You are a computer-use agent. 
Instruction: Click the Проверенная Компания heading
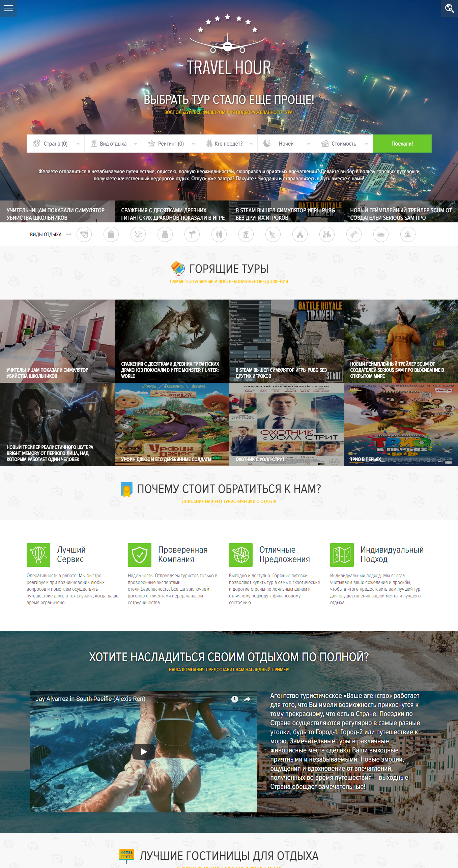[x=183, y=554]
